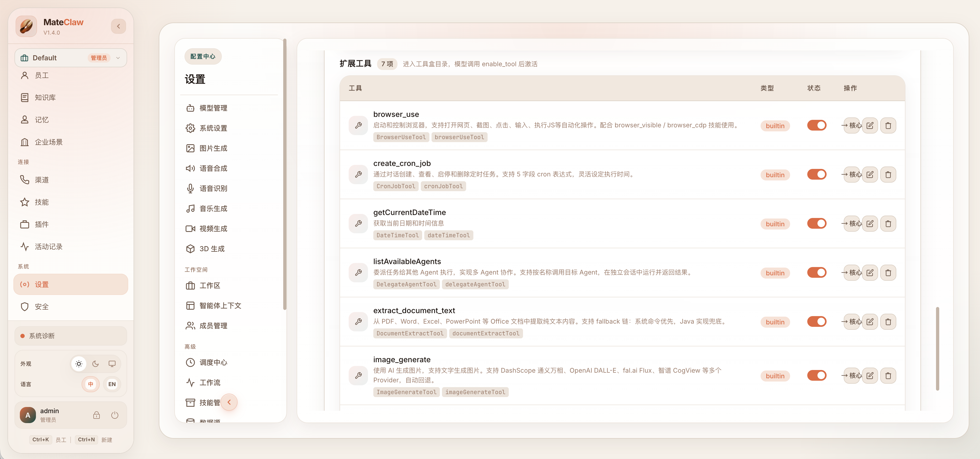This screenshot has width=980, height=459.
Task: Delete the image_generate tool
Action: click(888, 376)
